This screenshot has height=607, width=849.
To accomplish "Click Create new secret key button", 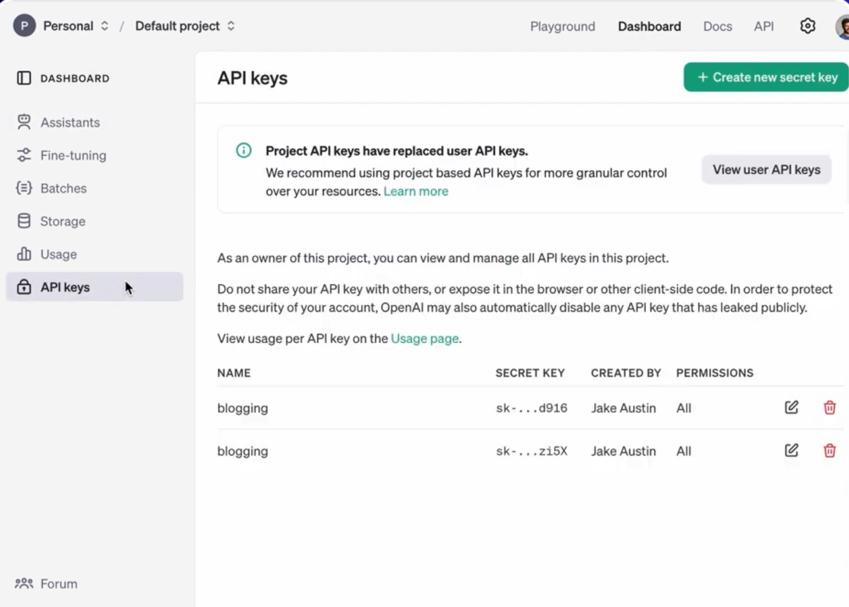I will 766,77.
